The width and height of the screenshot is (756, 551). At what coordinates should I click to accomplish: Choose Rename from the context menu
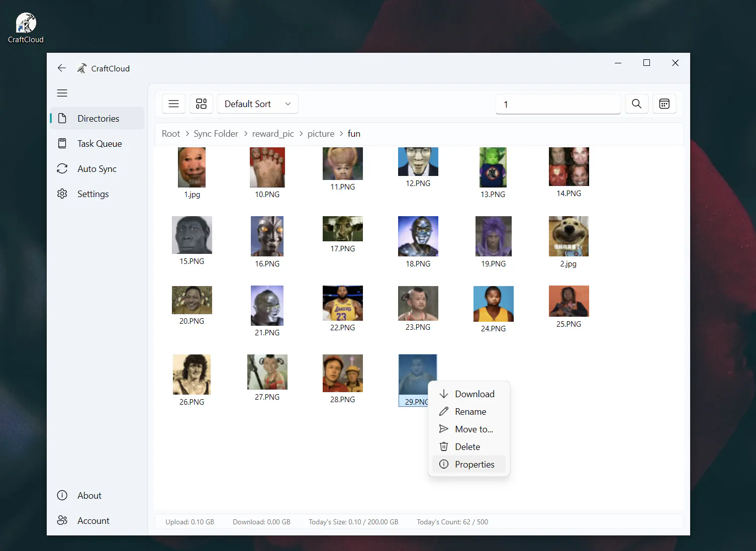coord(468,412)
